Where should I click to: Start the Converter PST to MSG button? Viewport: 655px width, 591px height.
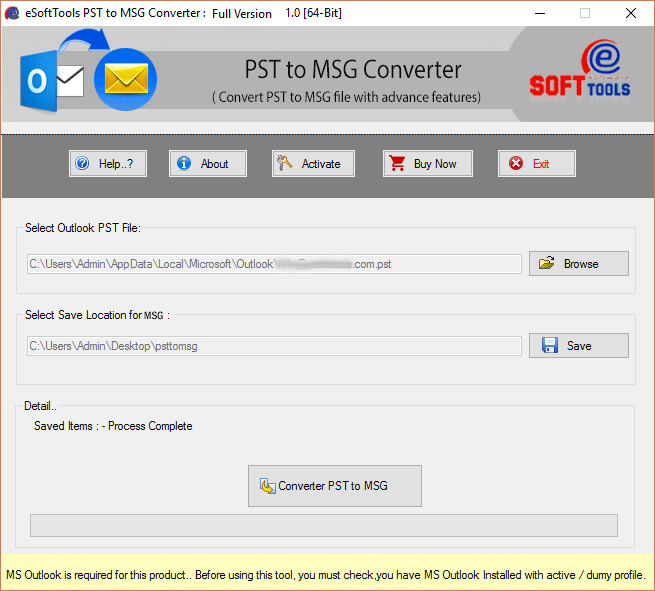click(335, 486)
